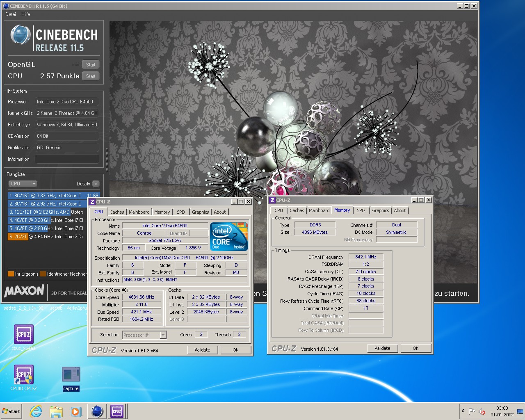Select ranking row 1 Intel Xeon 3.33 GHz
This screenshot has width=525, height=420.
(x=54, y=196)
